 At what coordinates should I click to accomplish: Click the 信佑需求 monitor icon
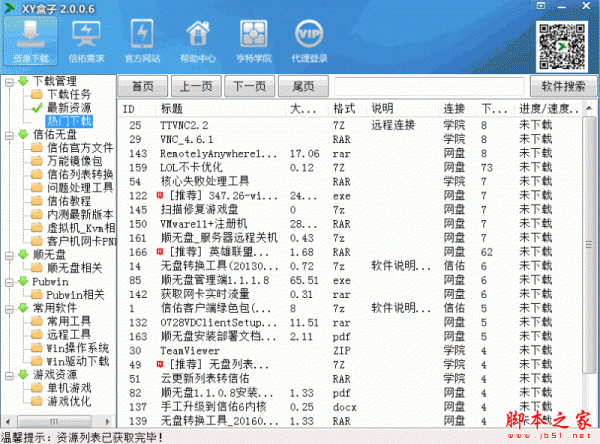tap(86, 34)
